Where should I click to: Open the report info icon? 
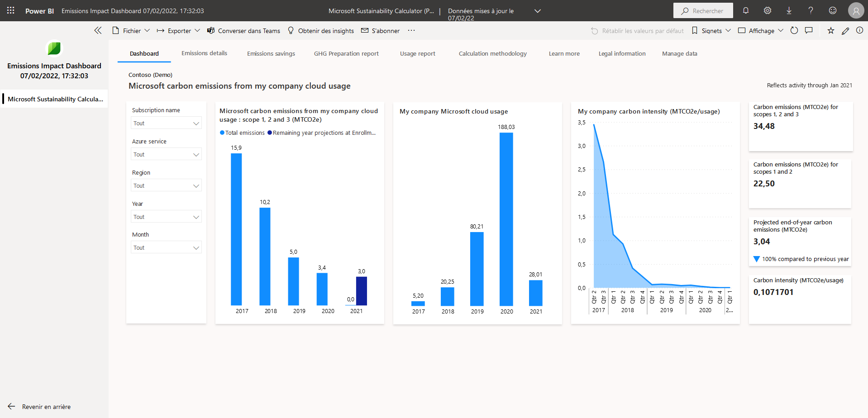[x=859, y=30]
